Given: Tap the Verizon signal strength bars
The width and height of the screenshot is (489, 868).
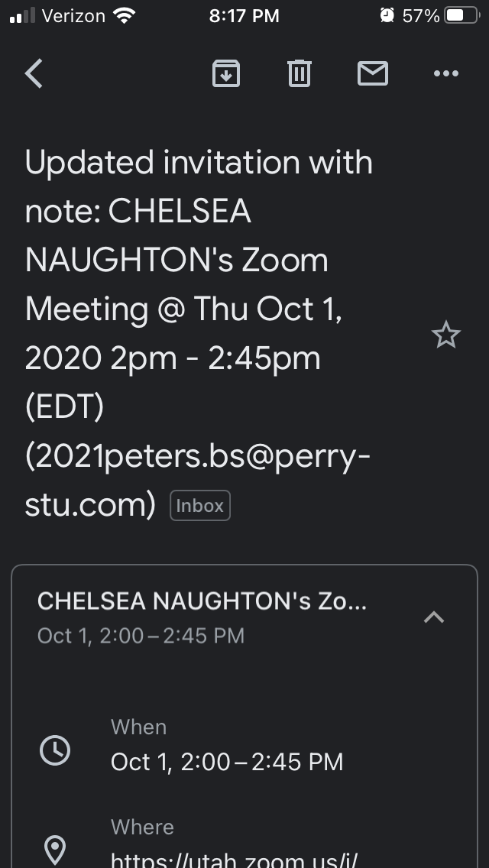Looking at the screenshot, I should point(23,15).
